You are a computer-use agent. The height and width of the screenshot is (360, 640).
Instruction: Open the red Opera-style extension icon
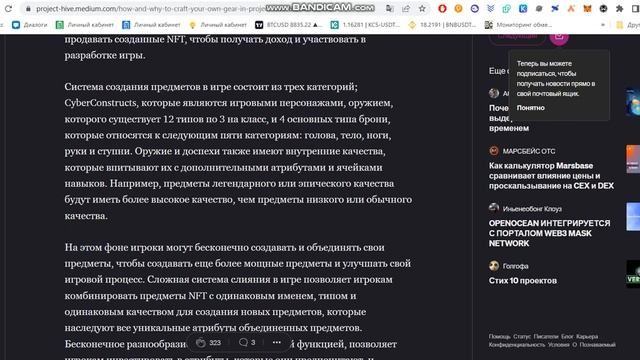[x=442, y=9]
